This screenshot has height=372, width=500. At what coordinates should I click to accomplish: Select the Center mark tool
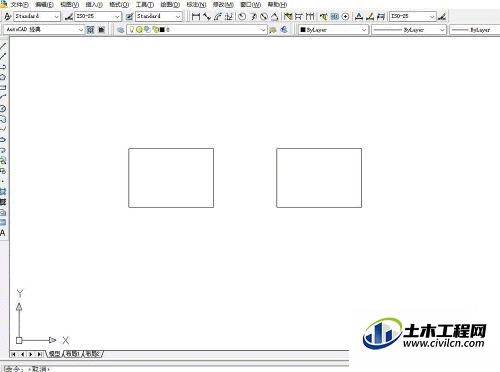click(x=346, y=16)
